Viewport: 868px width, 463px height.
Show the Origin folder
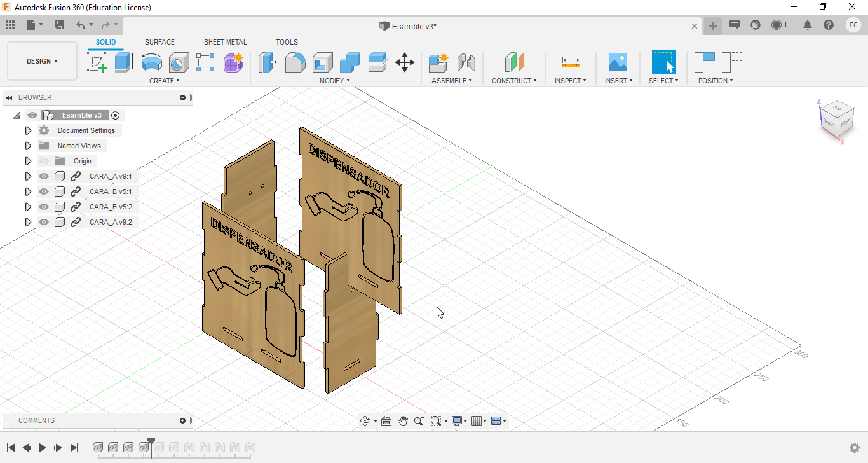click(44, 161)
